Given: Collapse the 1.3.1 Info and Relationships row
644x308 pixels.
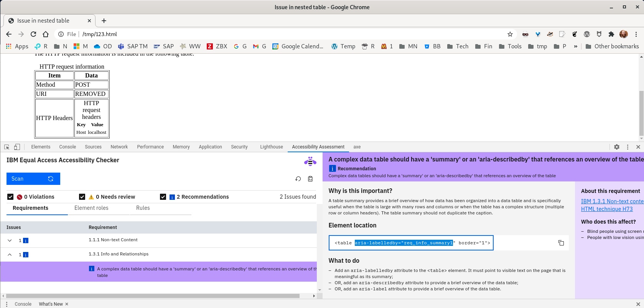Looking at the screenshot, I should pyautogui.click(x=10, y=255).
